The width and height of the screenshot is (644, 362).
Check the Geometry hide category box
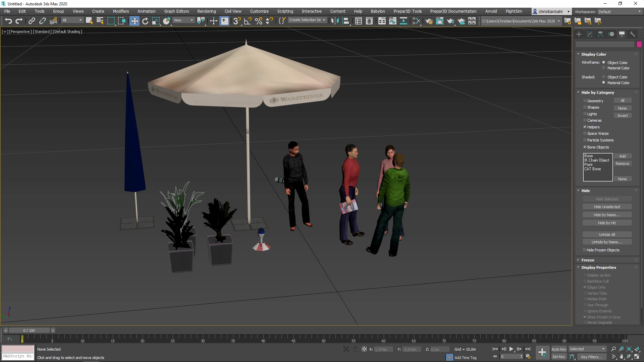[x=585, y=101]
